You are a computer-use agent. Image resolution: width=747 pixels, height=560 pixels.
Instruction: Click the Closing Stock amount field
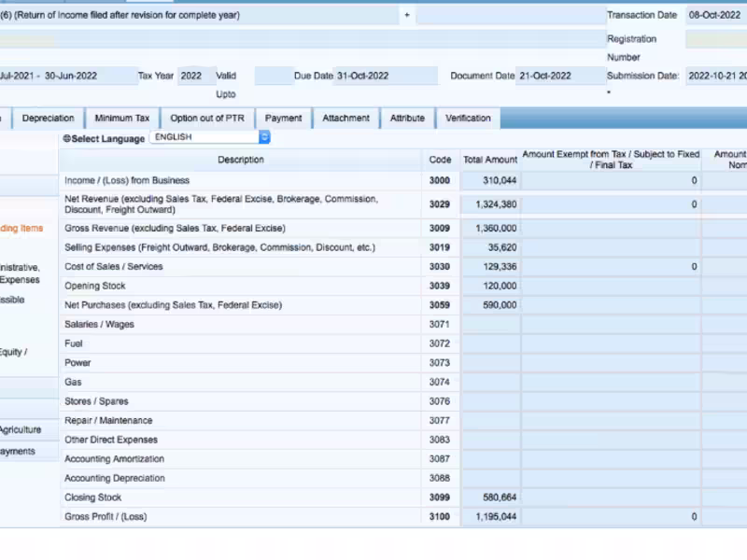click(x=490, y=497)
